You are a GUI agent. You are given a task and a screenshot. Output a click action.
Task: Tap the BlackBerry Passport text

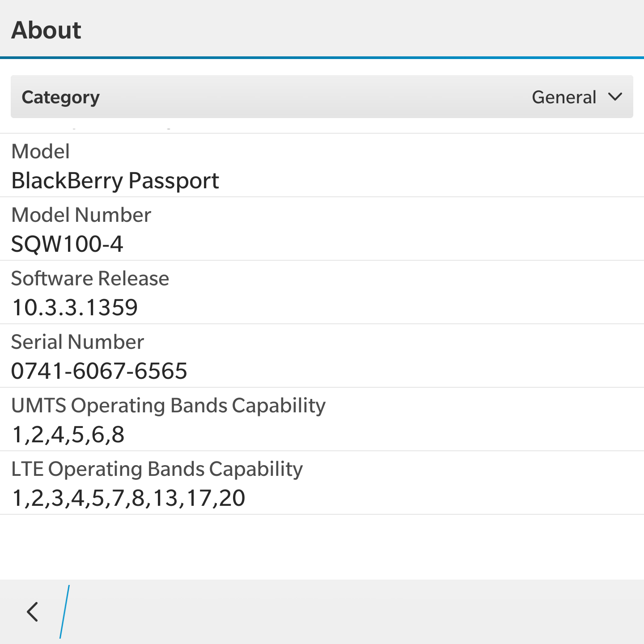point(115,181)
